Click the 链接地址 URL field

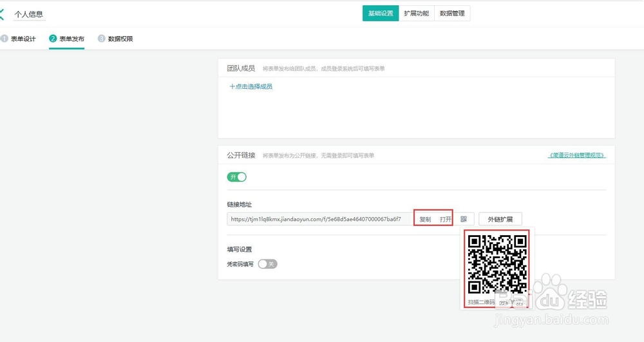[x=320, y=219]
